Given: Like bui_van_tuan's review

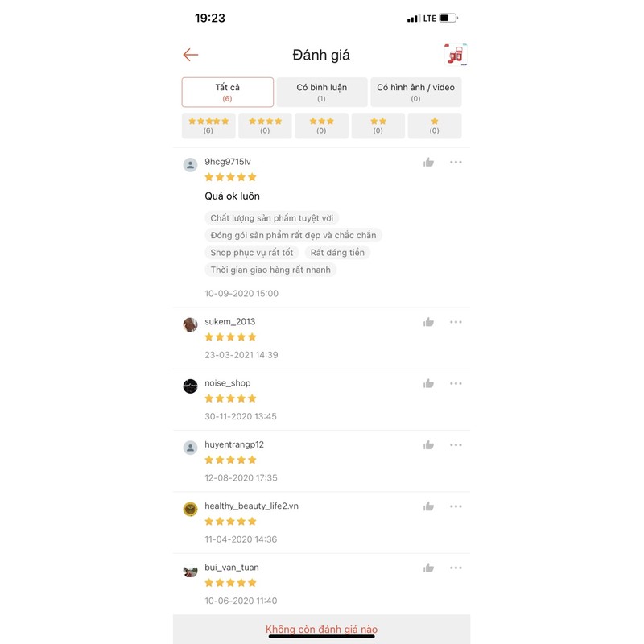Looking at the screenshot, I should pyautogui.click(x=428, y=568).
